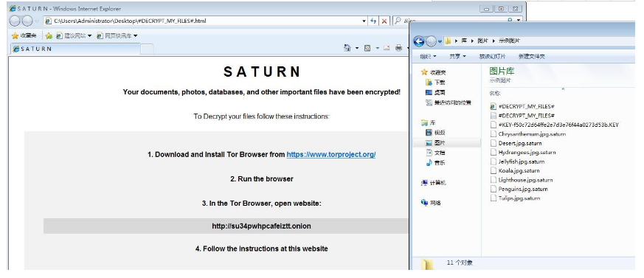Viewport: 644px width, 278px height.
Task: Click the IE refresh icon
Action: pos(373,21)
